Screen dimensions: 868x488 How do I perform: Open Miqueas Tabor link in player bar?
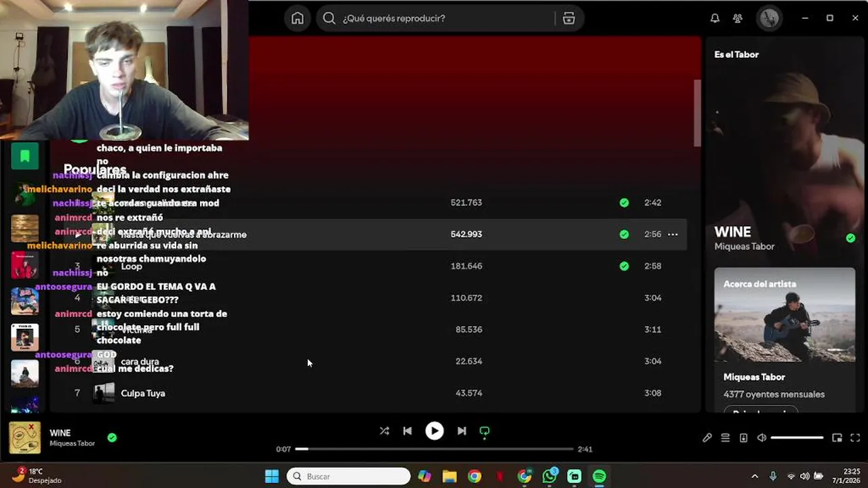tap(72, 443)
